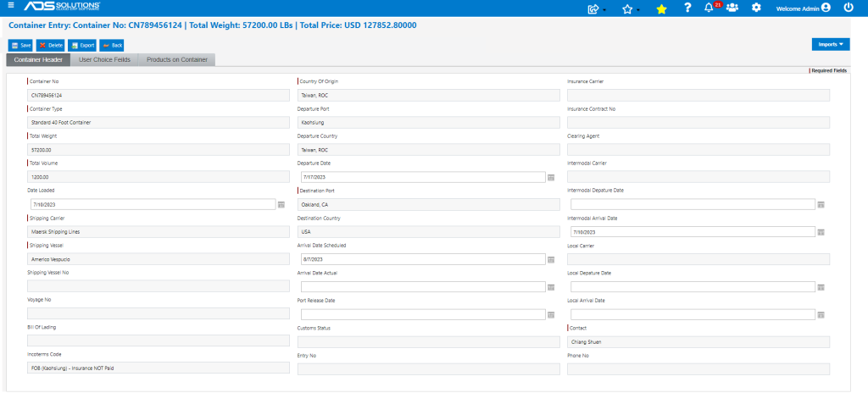Click the Phone No field
868x393 pixels.
[698, 368]
